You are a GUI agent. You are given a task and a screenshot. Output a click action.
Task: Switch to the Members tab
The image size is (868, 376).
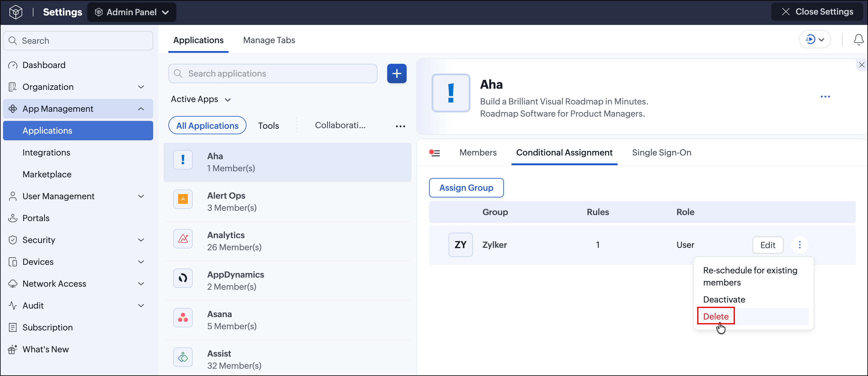coord(478,153)
